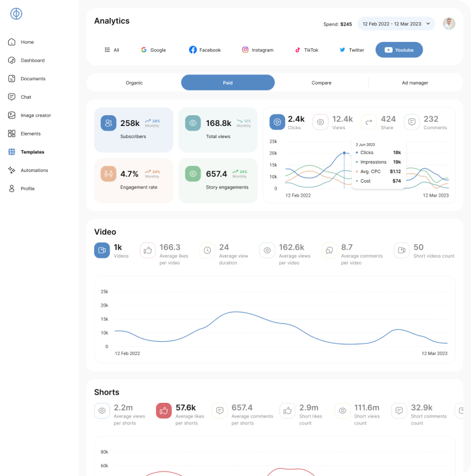This screenshot has width=471, height=476.
Task: Open the date range dropdown
Action: [x=396, y=24]
